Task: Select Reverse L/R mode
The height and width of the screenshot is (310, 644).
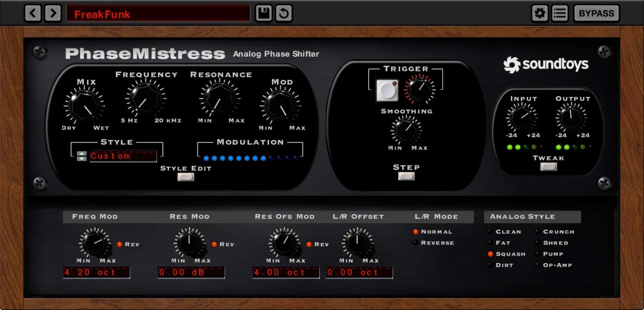Action: tap(416, 243)
